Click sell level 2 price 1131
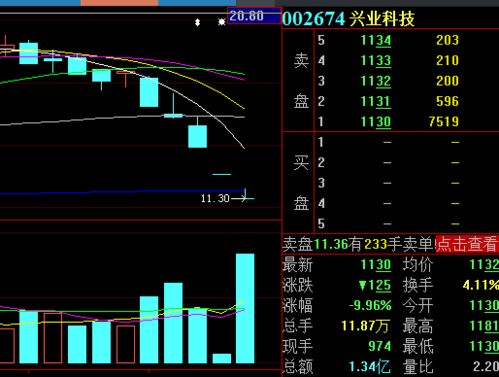Screen dimensions: 499x377 point(376,102)
